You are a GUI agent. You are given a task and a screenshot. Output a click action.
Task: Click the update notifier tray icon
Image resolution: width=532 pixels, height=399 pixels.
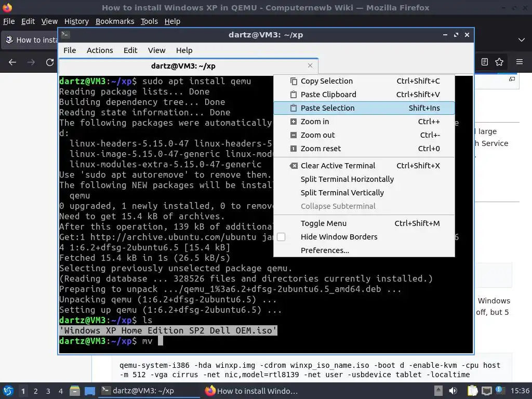[x=499, y=390]
